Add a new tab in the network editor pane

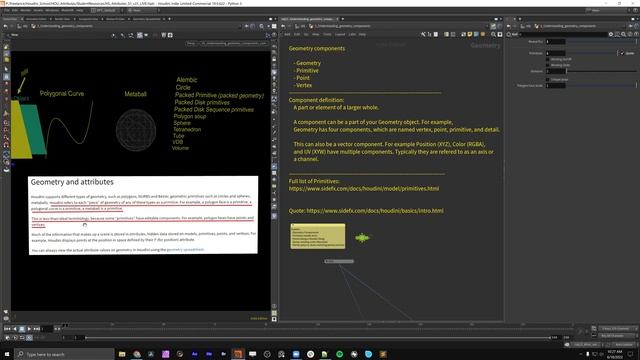(342, 19)
